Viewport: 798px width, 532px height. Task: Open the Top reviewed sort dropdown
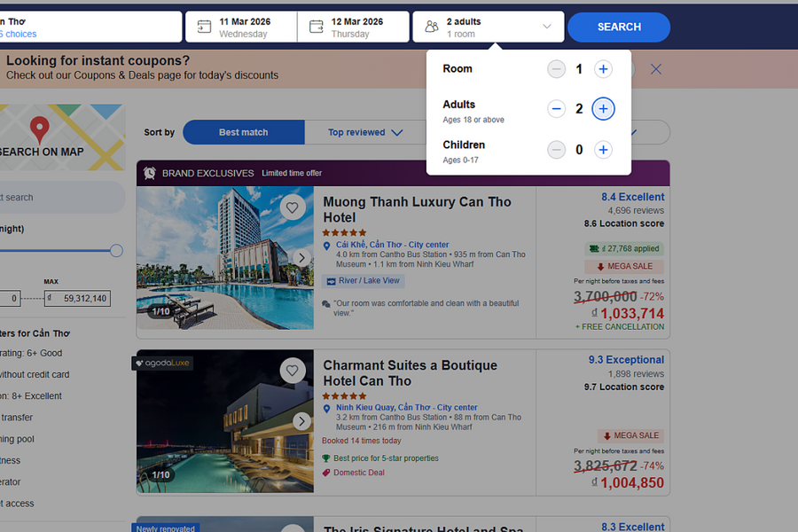[x=364, y=133]
